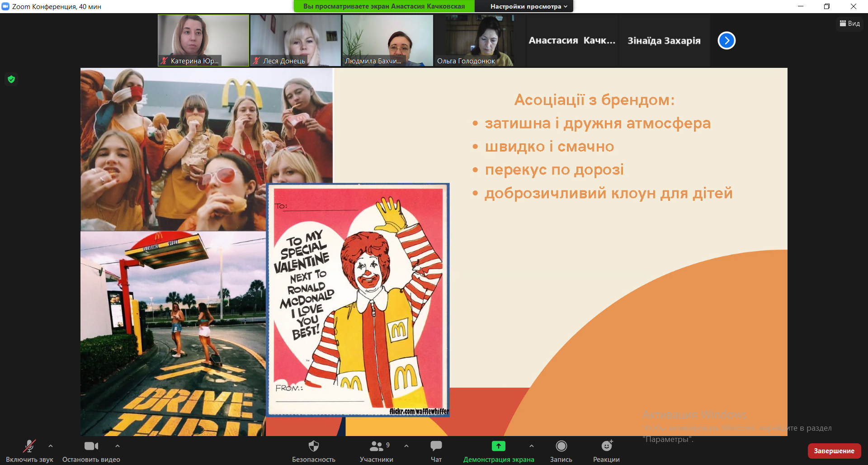Open the Reactions smiley icon

[607, 446]
